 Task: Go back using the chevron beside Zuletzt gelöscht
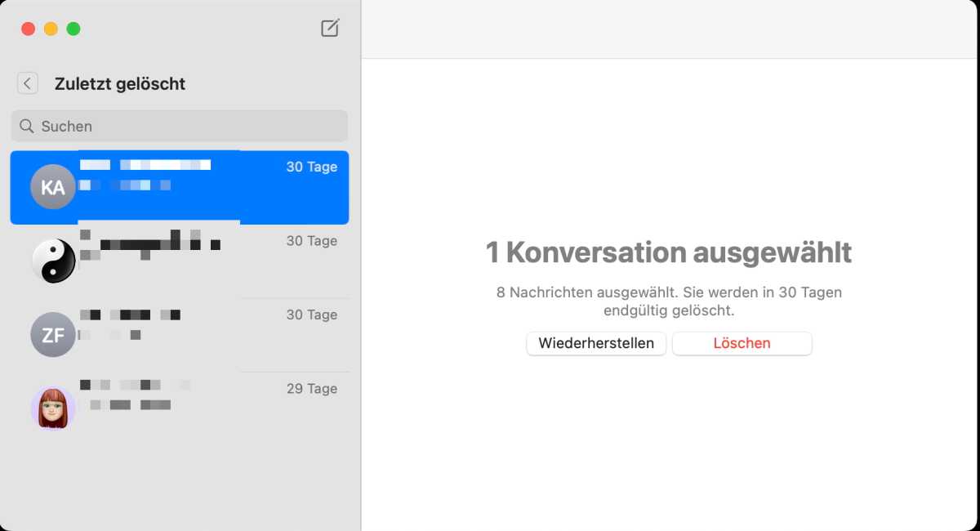pyautogui.click(x=28, y=83)
